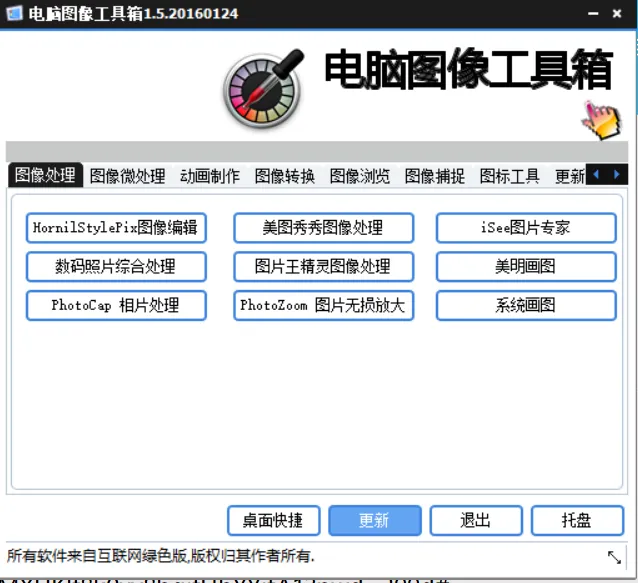Click the pointing hand cursor icon
Image resolution: width=638 pixels, height=583 pixels.
pos(602,120)
